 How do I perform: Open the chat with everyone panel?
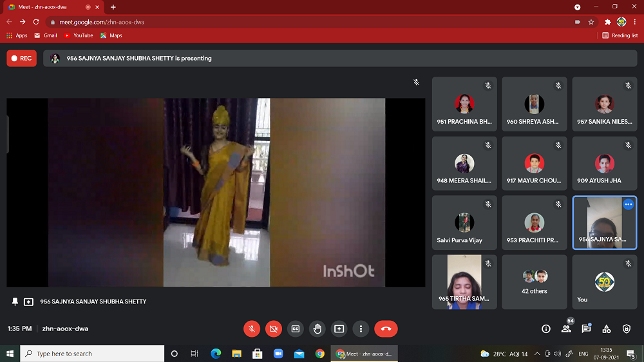[586, 329]
